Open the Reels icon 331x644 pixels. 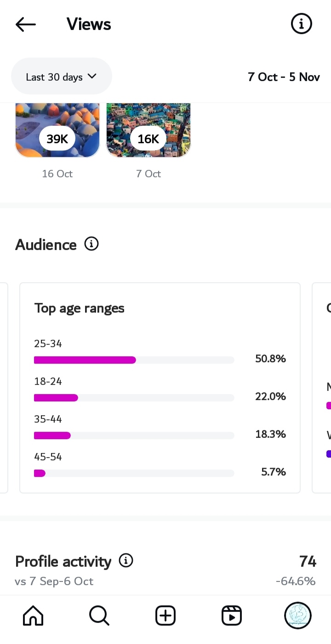(232, 615)
